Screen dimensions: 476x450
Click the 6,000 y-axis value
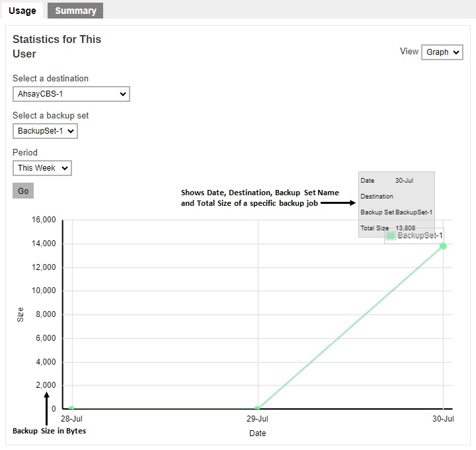pyautogui.click(x=46, y=338)
